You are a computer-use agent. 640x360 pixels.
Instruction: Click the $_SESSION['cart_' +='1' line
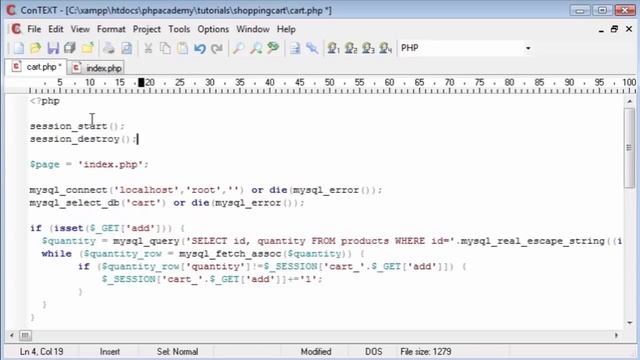click(x=212, y=279)
